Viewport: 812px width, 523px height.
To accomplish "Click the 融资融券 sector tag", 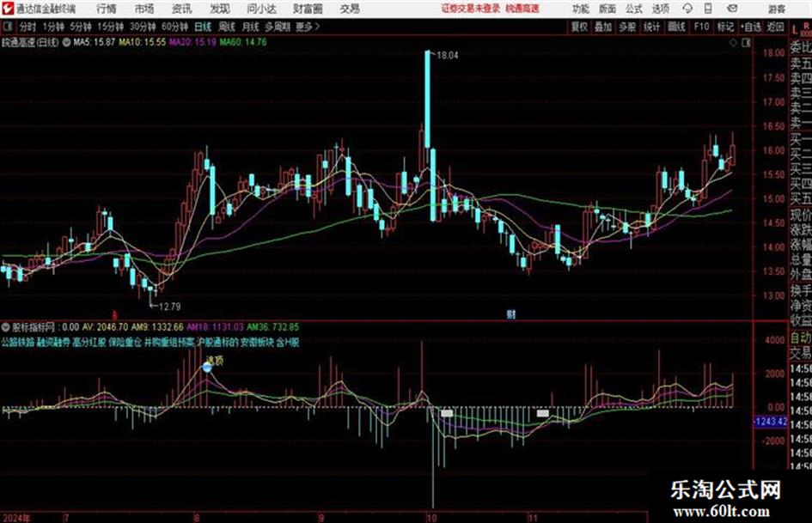I will tap(53, 342).
